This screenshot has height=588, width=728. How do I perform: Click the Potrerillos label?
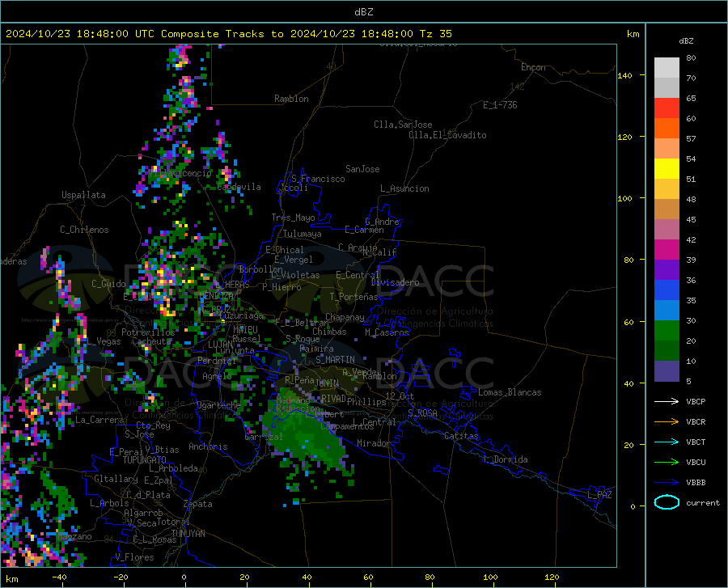pos(148,332)
